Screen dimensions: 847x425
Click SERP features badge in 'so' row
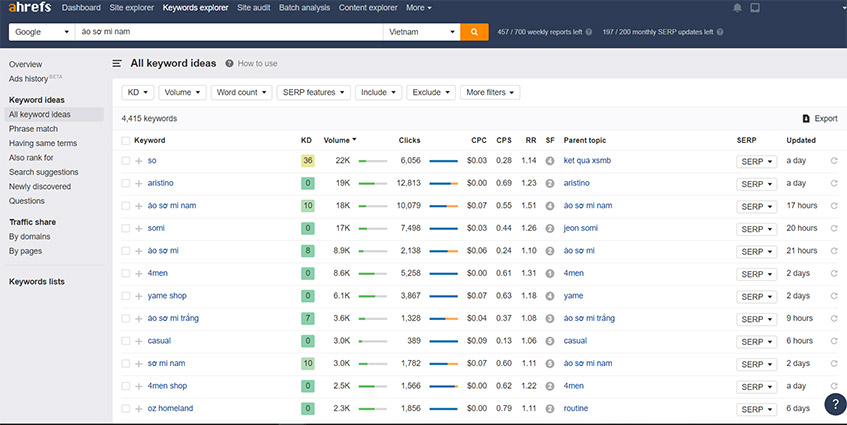(x=550, y=161)
